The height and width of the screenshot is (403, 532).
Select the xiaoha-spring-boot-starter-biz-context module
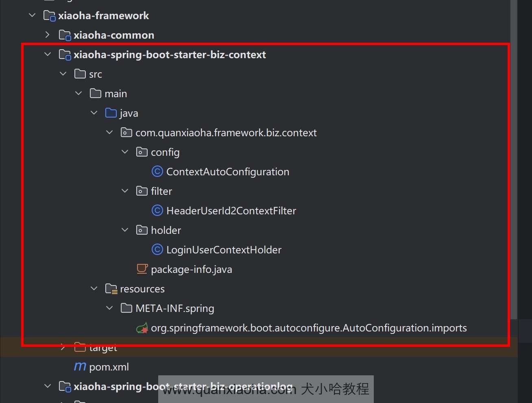tap(170, 55)
